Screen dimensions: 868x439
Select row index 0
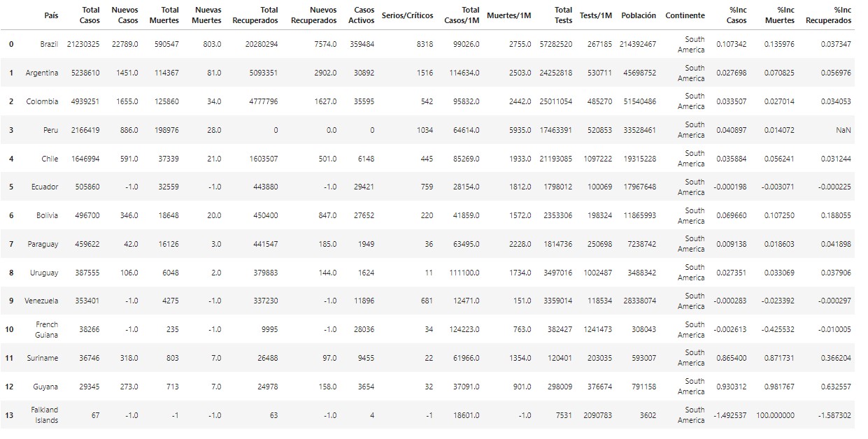(11, 44)
